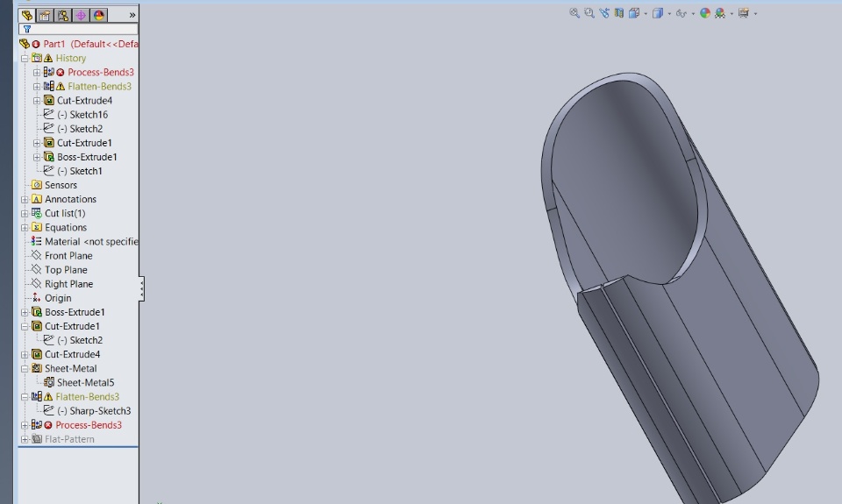Click the Apply Scene icon
The width and height of the screenshot is (842, 504).
click(x=720, y=13)
